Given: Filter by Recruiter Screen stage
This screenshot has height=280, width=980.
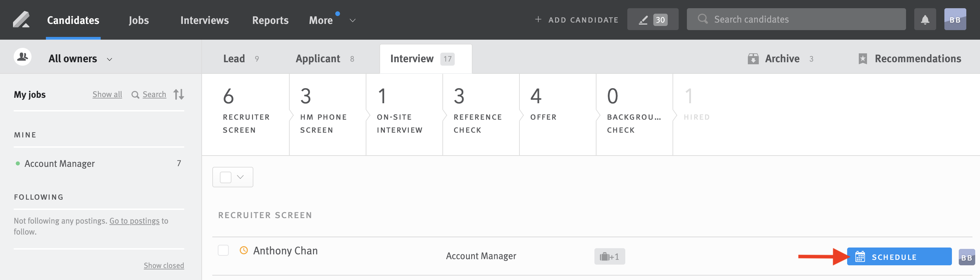Looking at the screenshot, I should tap(246, 114).
